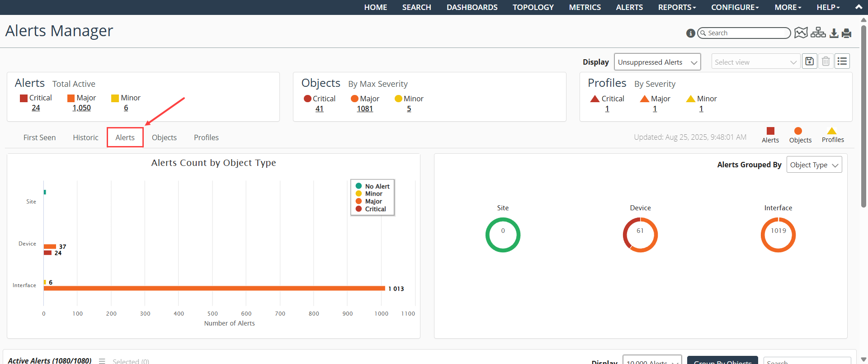Viewport: 868px width, 364px height.
Task: Open the Unsuppressed Alerts display dropdown
Action: (657, 62)
